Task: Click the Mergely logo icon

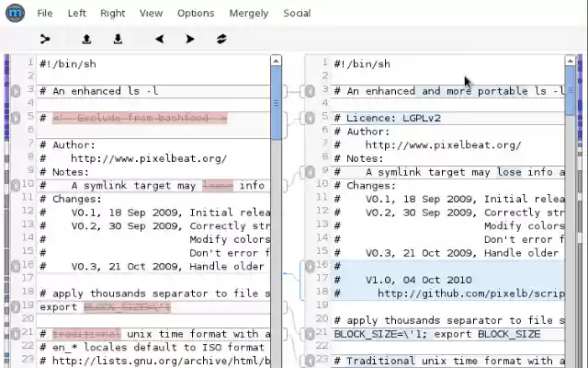Action: click(15, 13)
